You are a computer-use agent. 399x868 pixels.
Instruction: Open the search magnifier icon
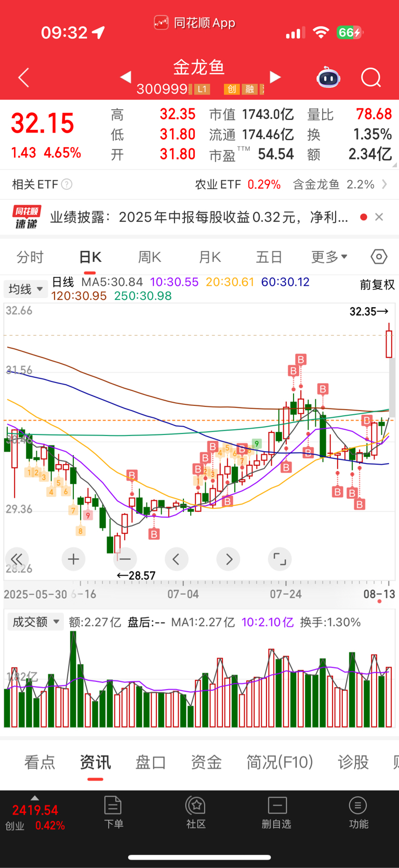[371, 78]
